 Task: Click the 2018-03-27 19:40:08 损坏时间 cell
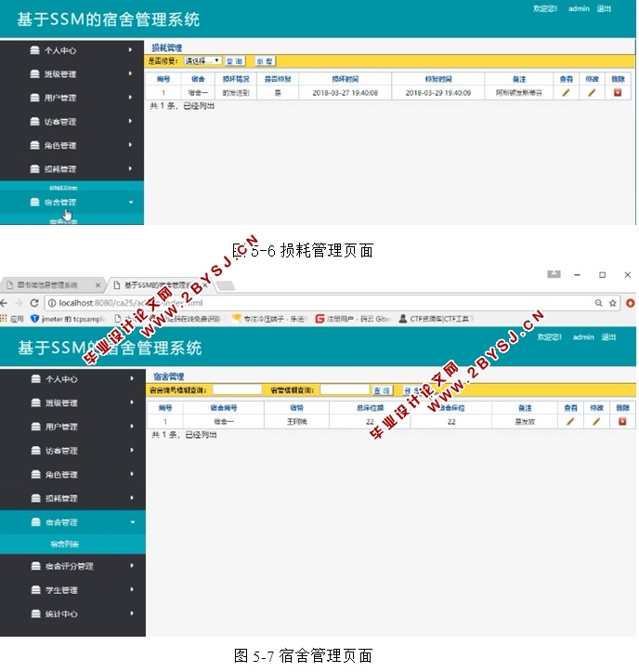(x=346, y=93)
